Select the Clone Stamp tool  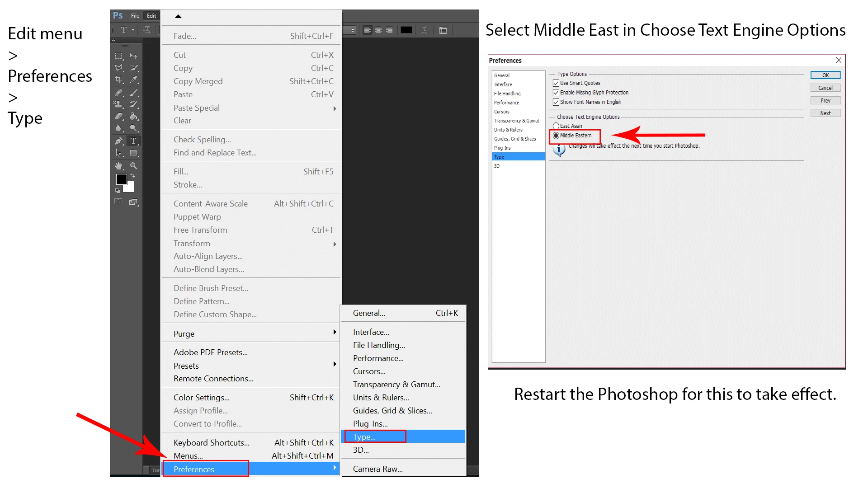(x=118, y=104)
